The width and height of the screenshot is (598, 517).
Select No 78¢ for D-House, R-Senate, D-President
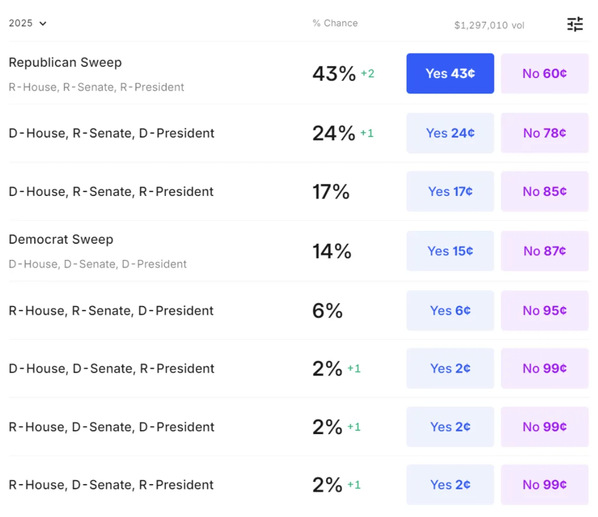tap(545, 133)
